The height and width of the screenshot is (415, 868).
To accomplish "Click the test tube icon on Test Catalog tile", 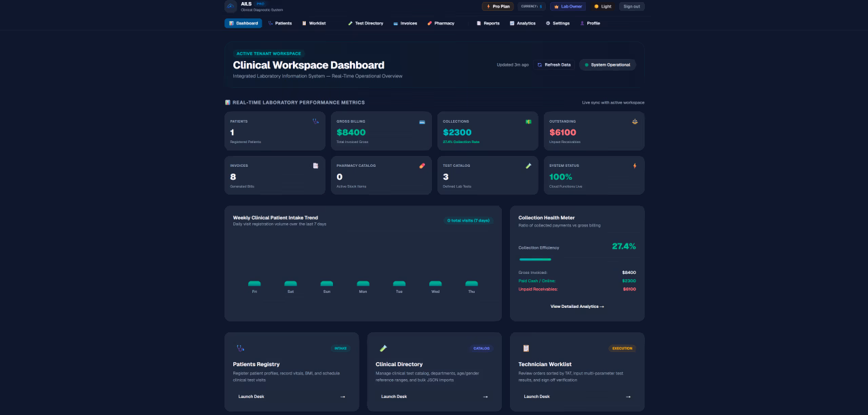I will 528,165.
